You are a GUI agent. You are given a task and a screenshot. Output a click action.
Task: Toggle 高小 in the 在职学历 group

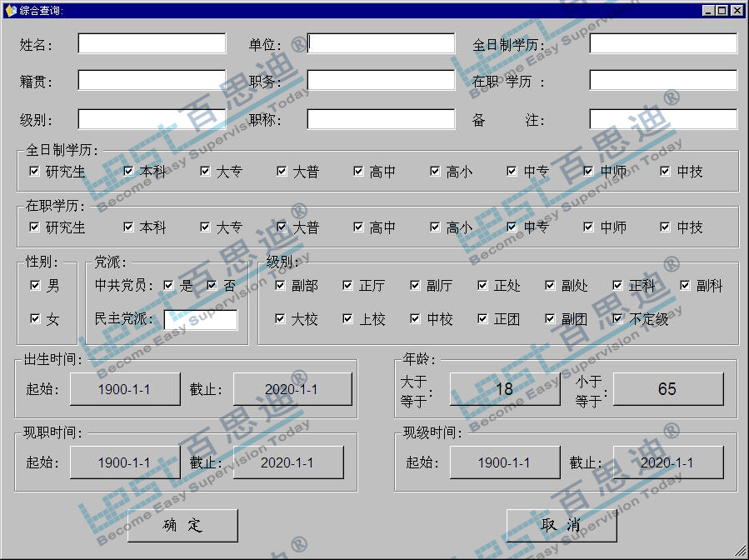[x=435, y=227]
